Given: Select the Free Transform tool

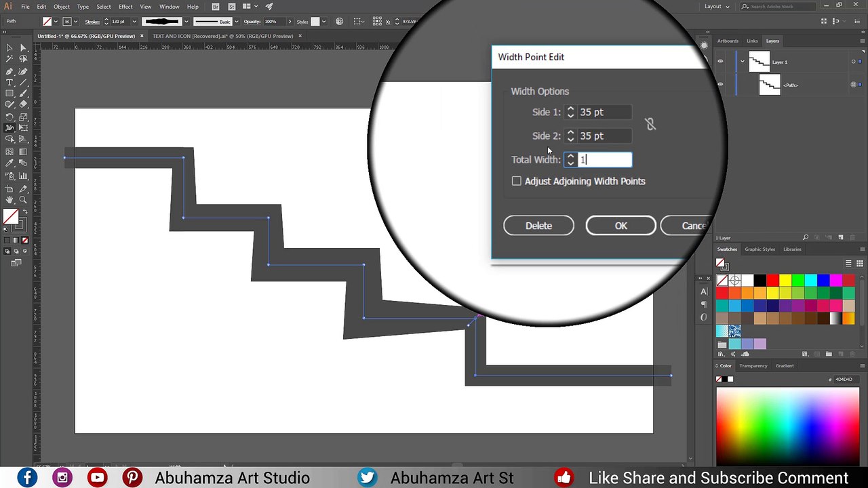Looking at the screenshot, I should (x=23, y=128).
